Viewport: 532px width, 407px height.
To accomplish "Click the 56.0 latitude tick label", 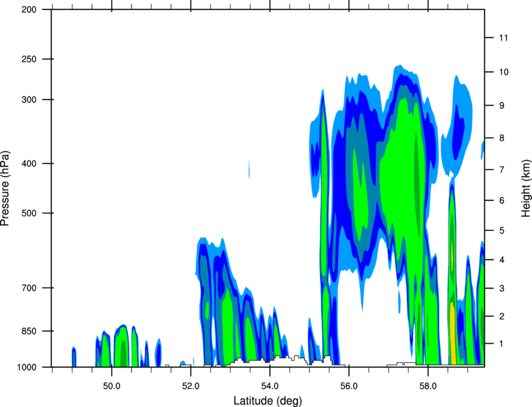I will pos(349,386).
